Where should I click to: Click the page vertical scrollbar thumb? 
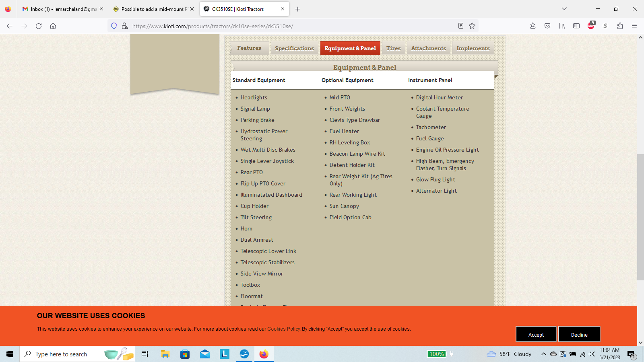pyautogui.click(x=640, y=217)
